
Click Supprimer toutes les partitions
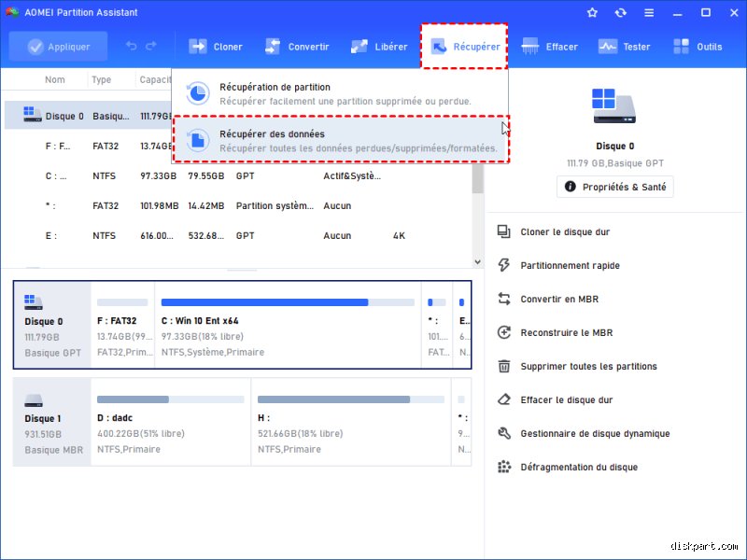(588, 366)
